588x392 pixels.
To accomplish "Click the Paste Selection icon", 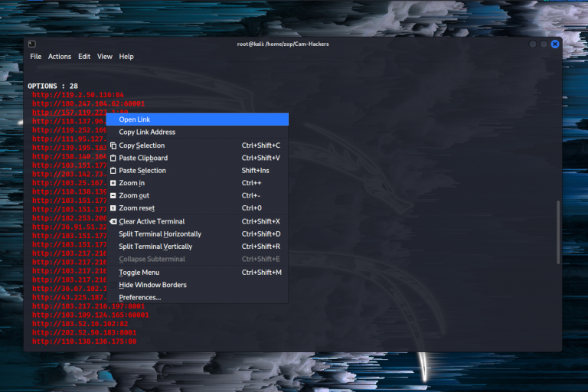I will (113, 171).
